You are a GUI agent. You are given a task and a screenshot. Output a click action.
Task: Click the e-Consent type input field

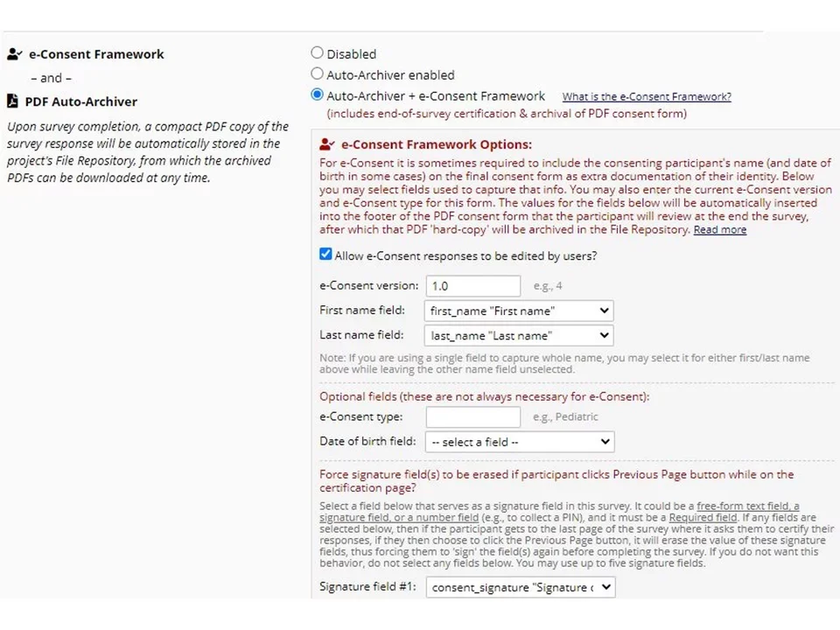pos(472,416)
